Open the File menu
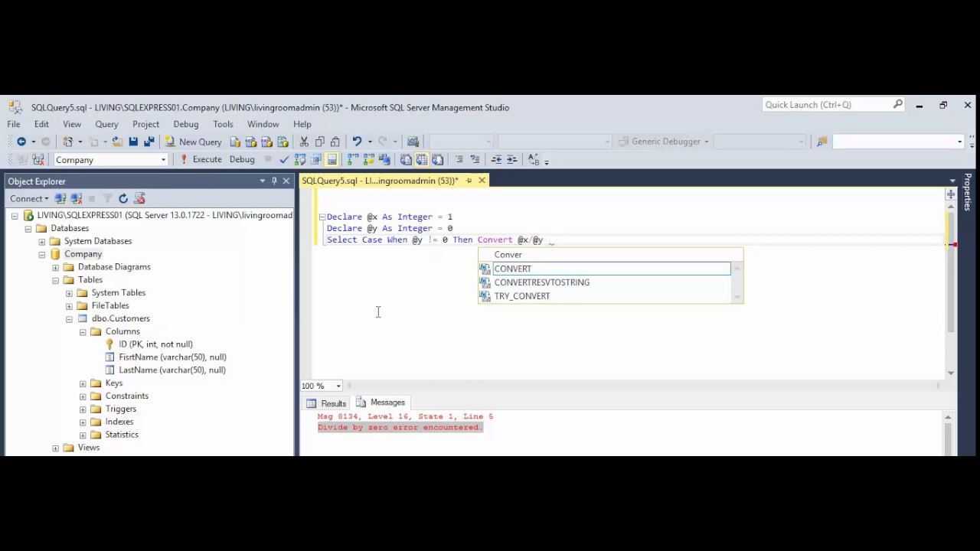Viewport: 980px width, 551px height. (x=14, y=124)
